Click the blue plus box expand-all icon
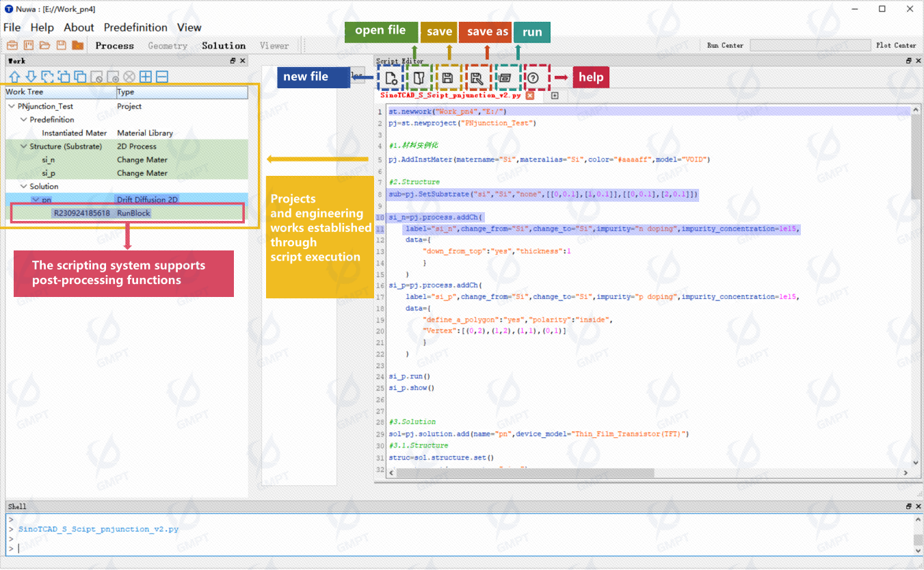The height and width of the screenshot is (570, 924). click(146, 77)
